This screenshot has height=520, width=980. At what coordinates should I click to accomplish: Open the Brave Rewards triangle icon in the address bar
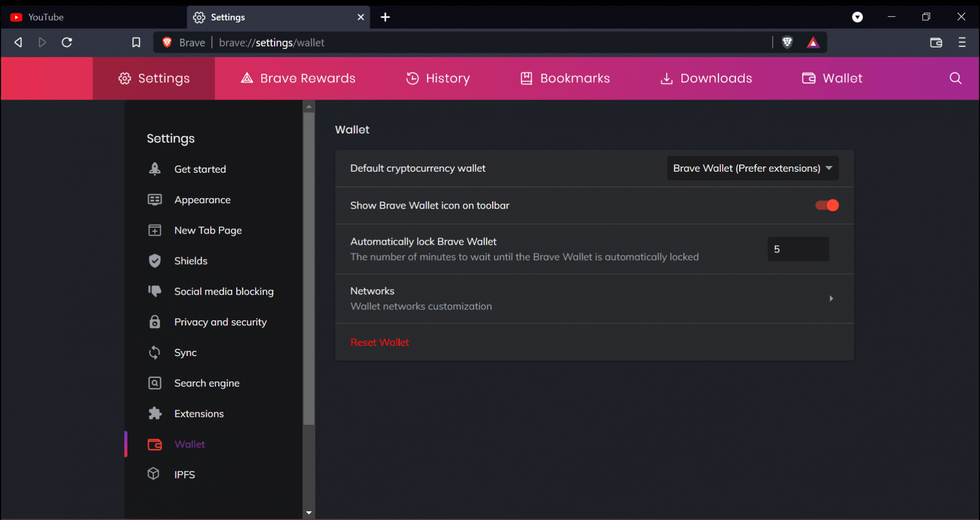(x=813, y=42)
